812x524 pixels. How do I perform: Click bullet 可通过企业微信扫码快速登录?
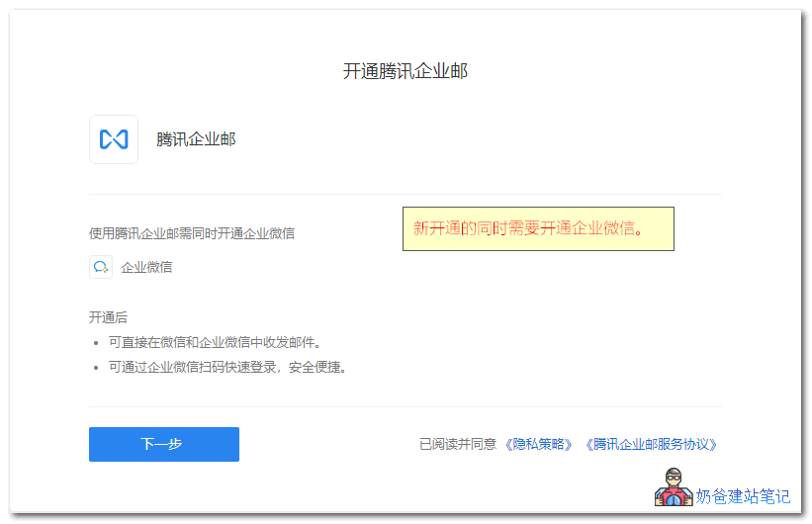pyautogui.click(x=227, y=367)
